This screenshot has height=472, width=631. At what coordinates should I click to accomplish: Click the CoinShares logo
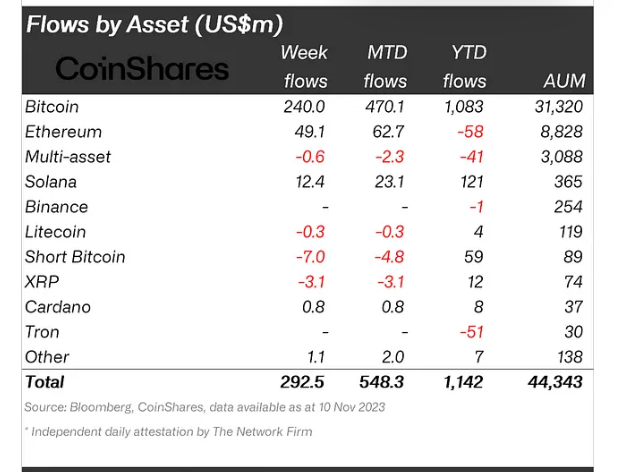142,68
